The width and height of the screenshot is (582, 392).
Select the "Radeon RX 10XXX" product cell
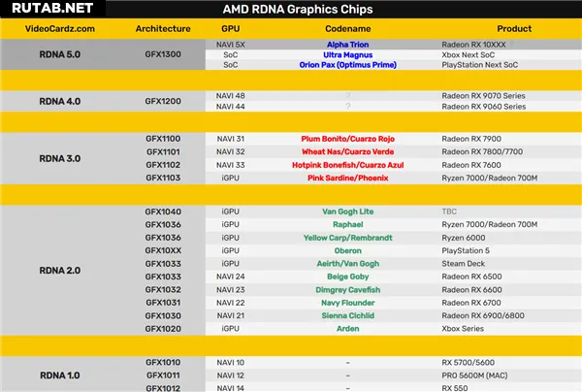point(473,45)
